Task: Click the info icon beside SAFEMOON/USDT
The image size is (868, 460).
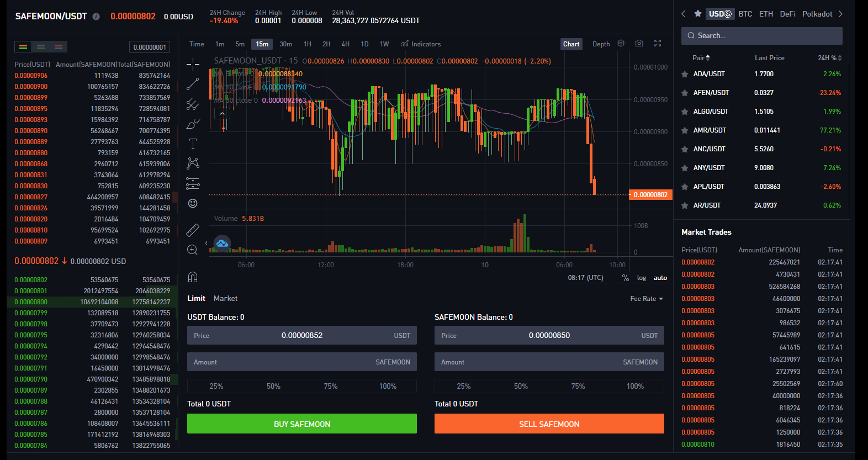Action: pyautogui.click(x=96, y=17)
